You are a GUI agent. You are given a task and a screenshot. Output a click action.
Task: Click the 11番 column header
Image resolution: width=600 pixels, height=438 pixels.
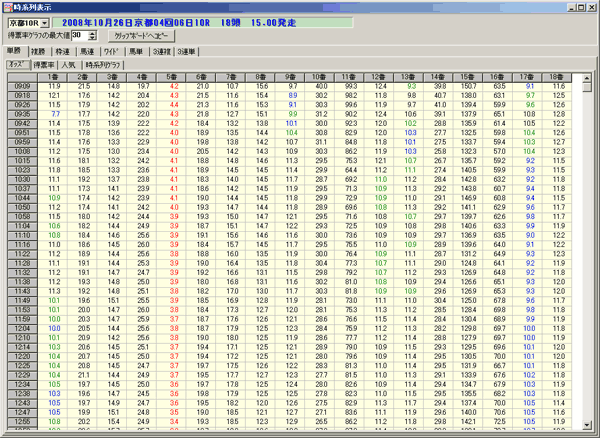[x=350, y=77]
